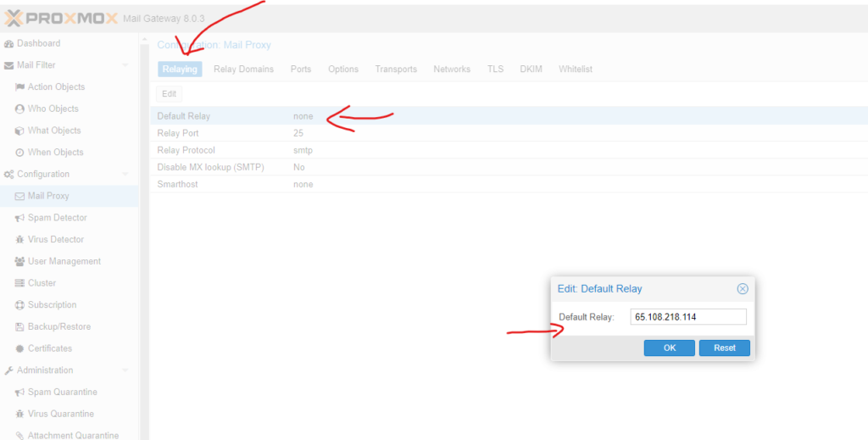Image resolution: width=868 pixels, height=440 pixels.
Task: Switch to the Ports tab
Action: coord(301,70)
